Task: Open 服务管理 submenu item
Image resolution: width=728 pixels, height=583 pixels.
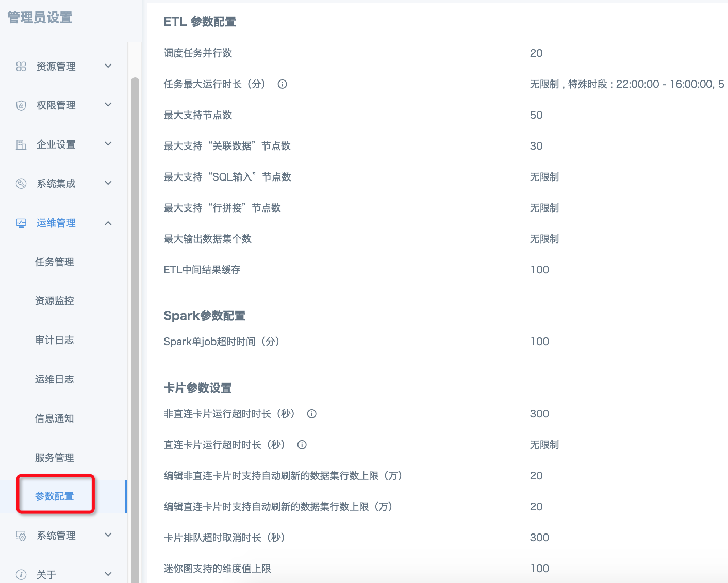Action: pos(55,458)
